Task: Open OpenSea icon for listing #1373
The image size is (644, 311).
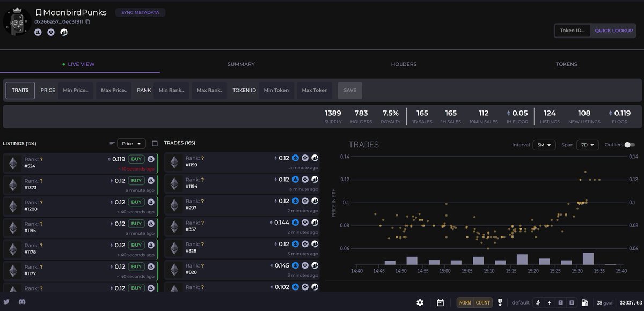Action: (151, 181)
